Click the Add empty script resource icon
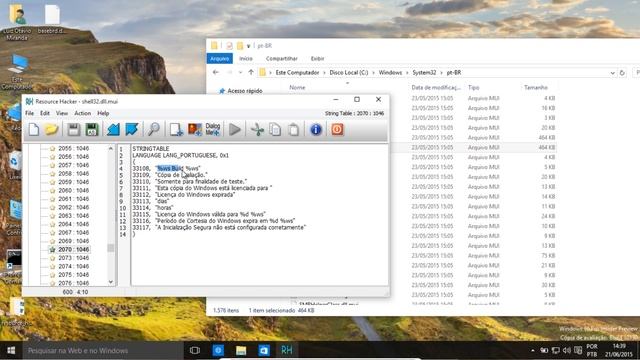640x360 pixels. coord(176,130)
